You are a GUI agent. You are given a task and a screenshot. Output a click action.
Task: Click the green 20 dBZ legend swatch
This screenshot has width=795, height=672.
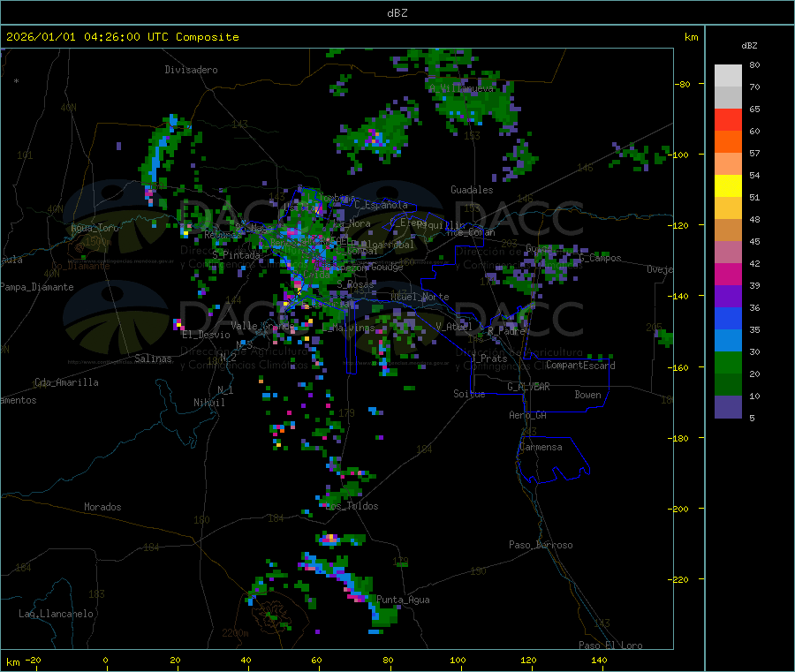728,362
